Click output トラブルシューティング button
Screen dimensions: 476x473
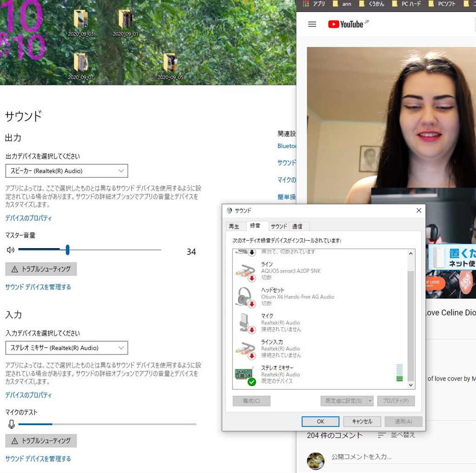(41, 269)
